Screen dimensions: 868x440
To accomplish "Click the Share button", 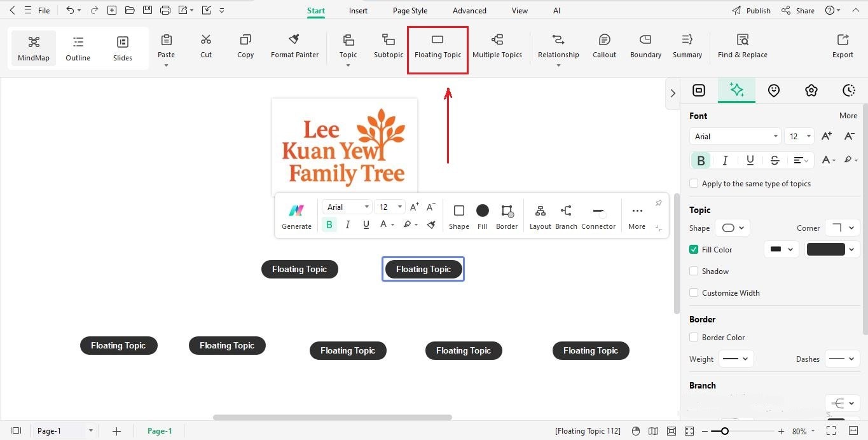I will coord(798,10).
